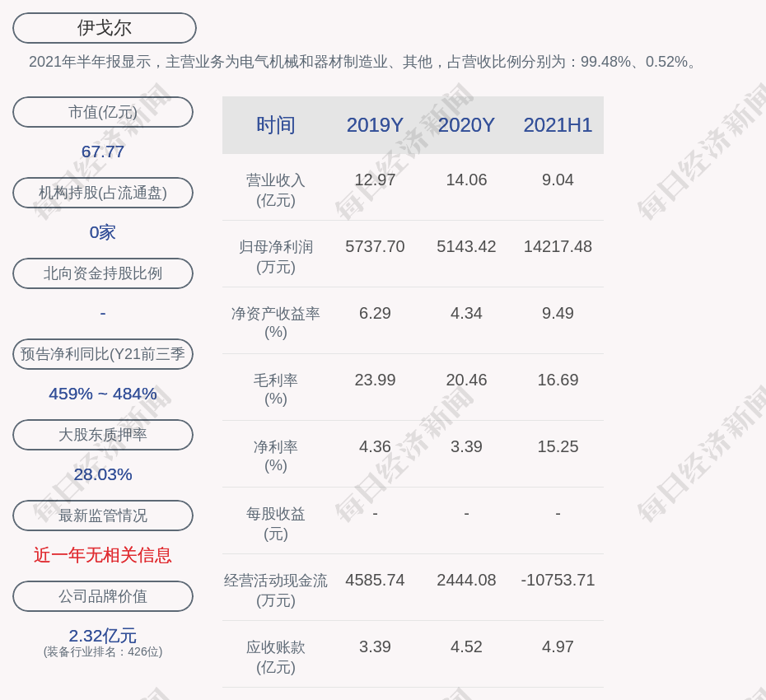Click the 归母净利润 2021H1 value 14217.48
The width and height of the screenshot is (766, 700).
(558, 246)
